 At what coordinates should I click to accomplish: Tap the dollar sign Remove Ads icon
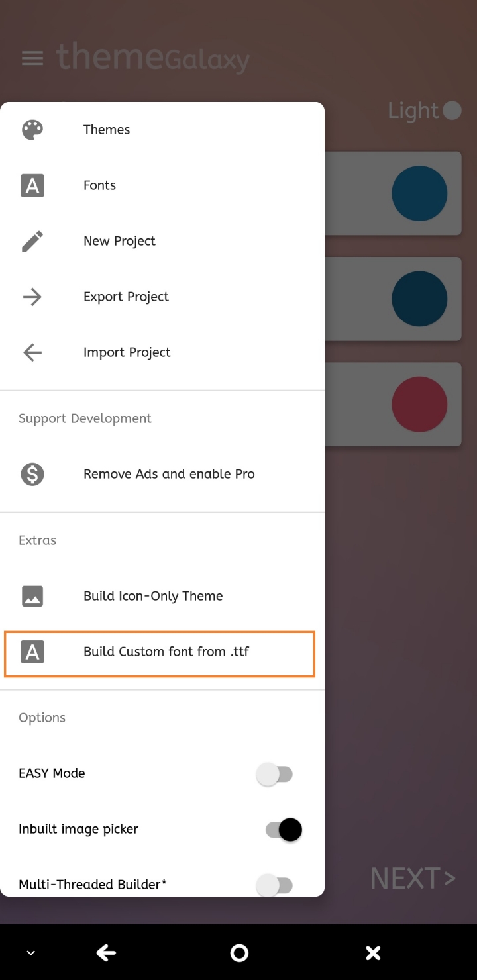point(32,474)
